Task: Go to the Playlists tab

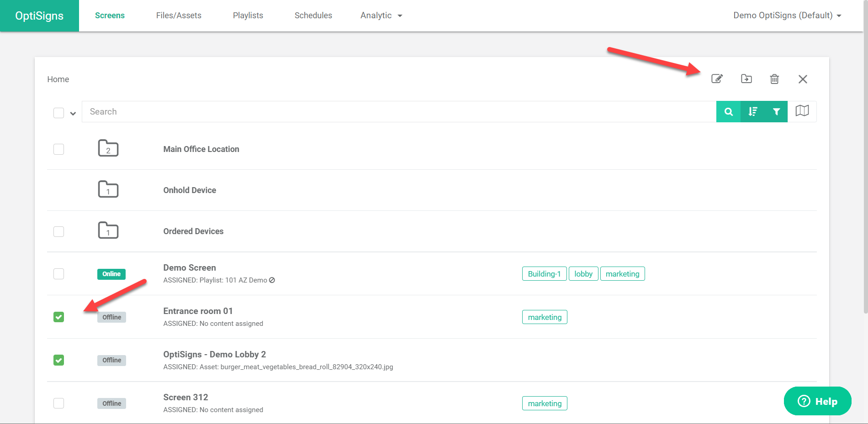Action: pos(248,16)
